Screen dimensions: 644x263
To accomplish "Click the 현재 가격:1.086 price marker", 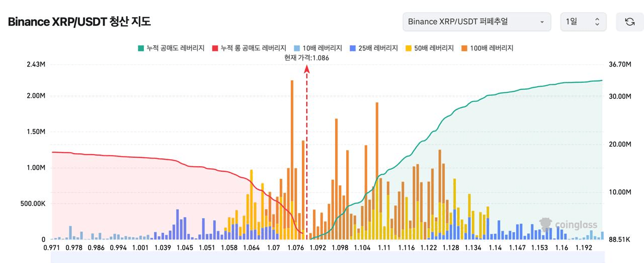I will (306, 58).
